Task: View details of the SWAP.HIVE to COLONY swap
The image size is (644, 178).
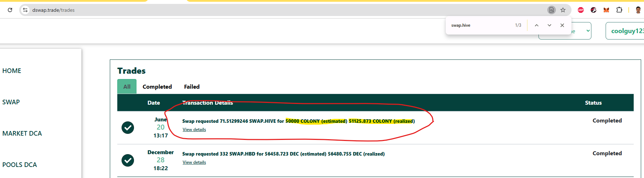Action: click(x=194, y=130)
